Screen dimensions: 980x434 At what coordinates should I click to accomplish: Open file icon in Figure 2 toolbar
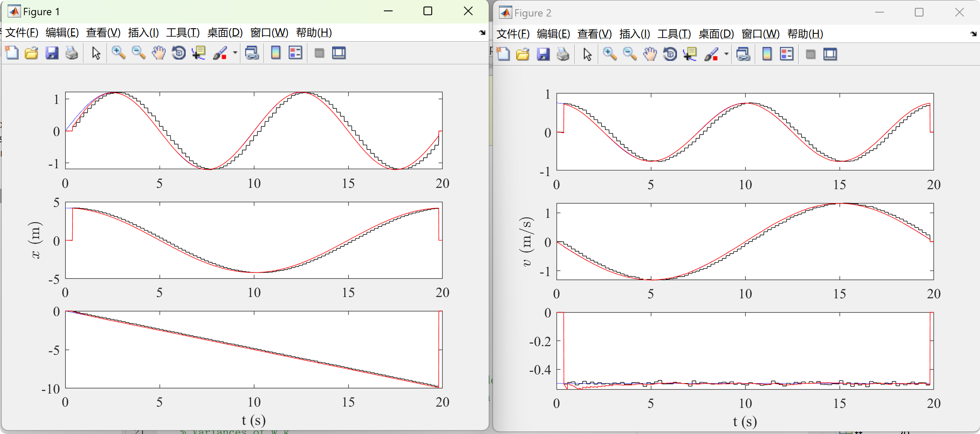[523, 54]
